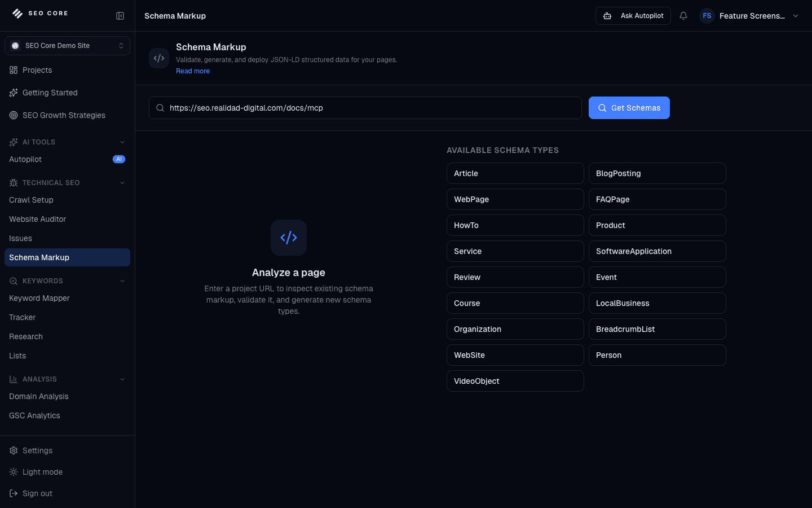This screenshot has width=812, height=508.
Task: Open the SEO Core Demo Site selector
Action: [67, 46]
